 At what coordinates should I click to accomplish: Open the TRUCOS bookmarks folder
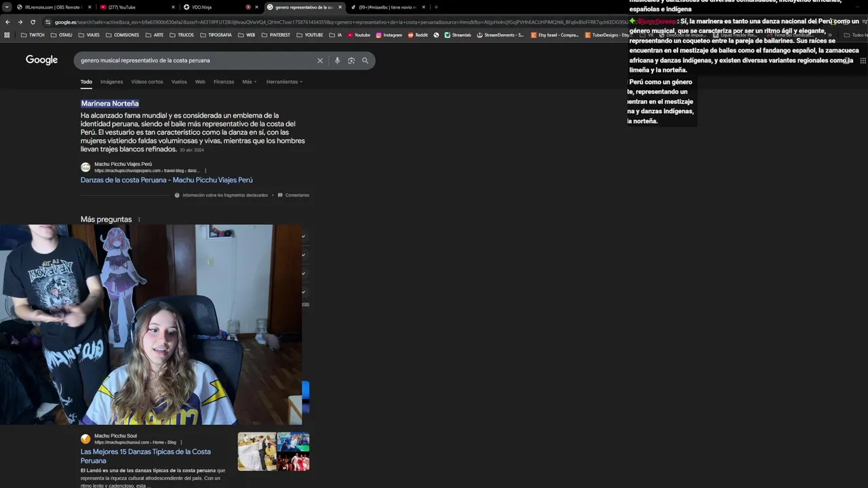pyautogui.click(x=181, y=35)
